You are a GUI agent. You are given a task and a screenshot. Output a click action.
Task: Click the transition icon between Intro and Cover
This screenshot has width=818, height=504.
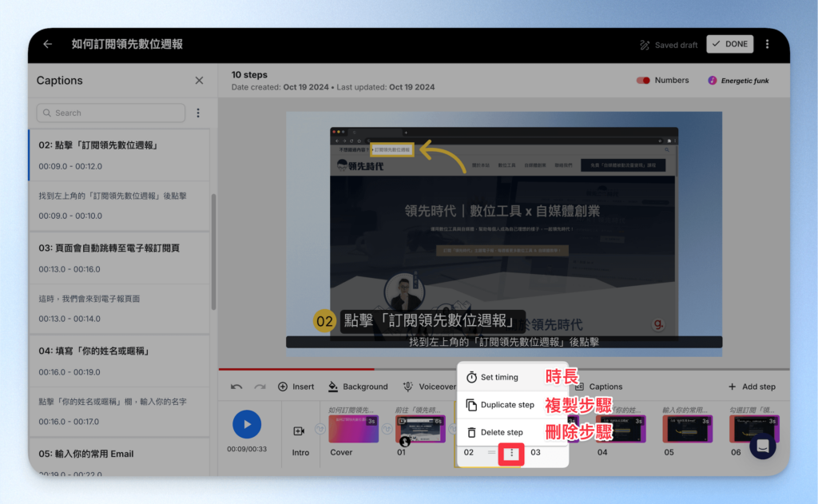[x=320, y=429]
